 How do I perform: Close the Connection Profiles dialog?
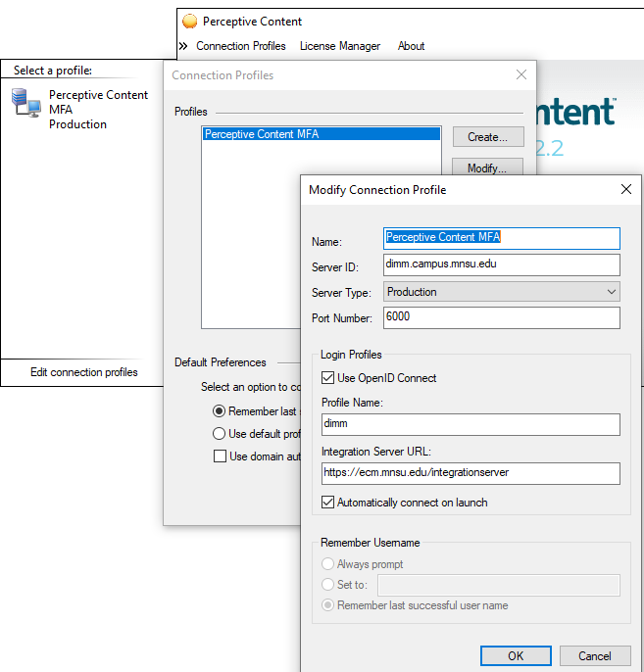coord(521,74)
